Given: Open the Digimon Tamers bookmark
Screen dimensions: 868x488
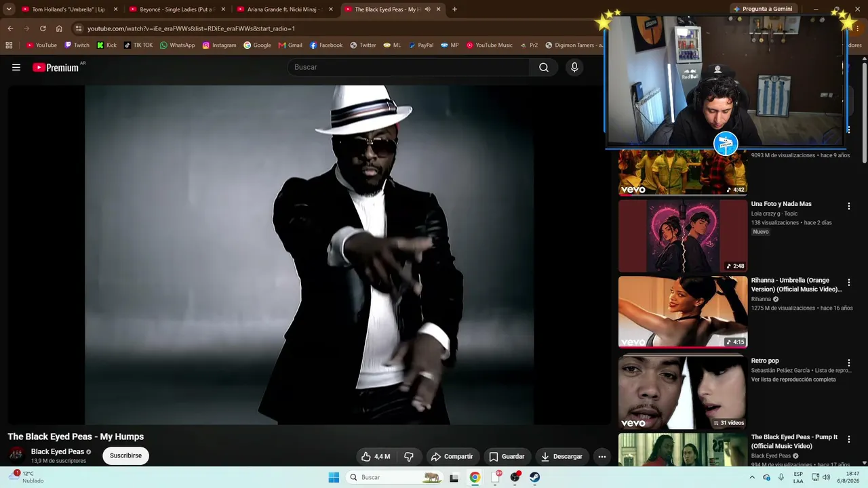Looking at the screenshot, I should pos(574,45).
